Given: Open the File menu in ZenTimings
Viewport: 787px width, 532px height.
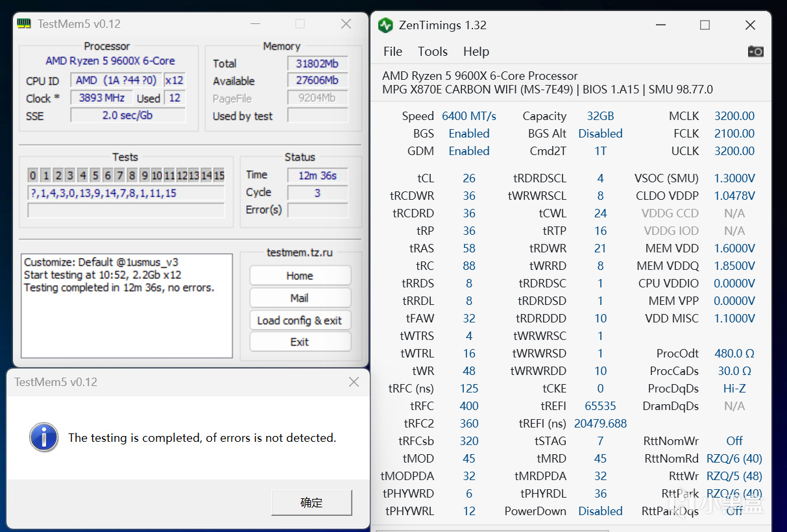Looking at the screenshot, I should pyautogui.click(x=393, y=51).
